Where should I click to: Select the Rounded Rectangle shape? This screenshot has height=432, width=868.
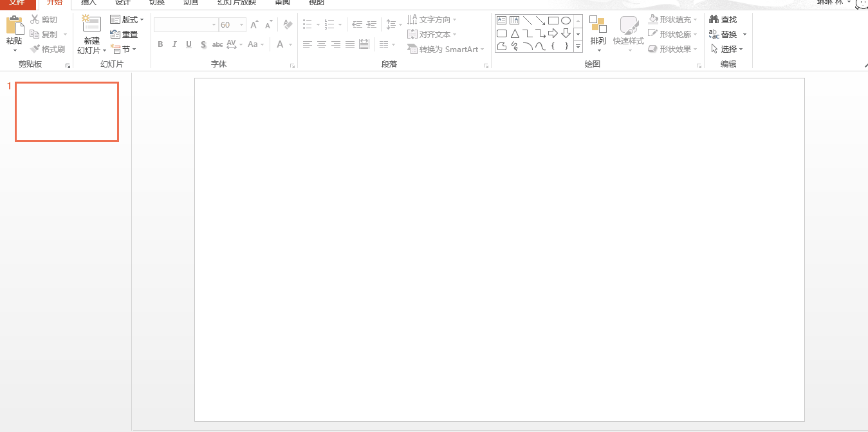coord(502,33)
